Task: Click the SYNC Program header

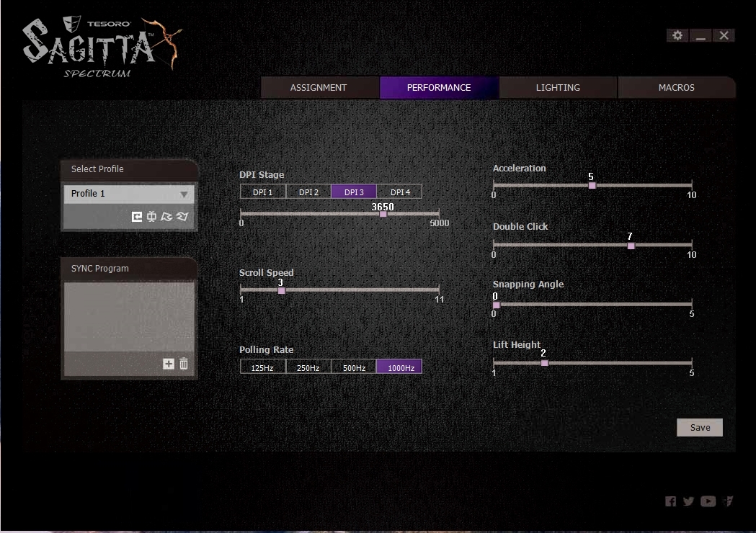Action: coord(129,269)
